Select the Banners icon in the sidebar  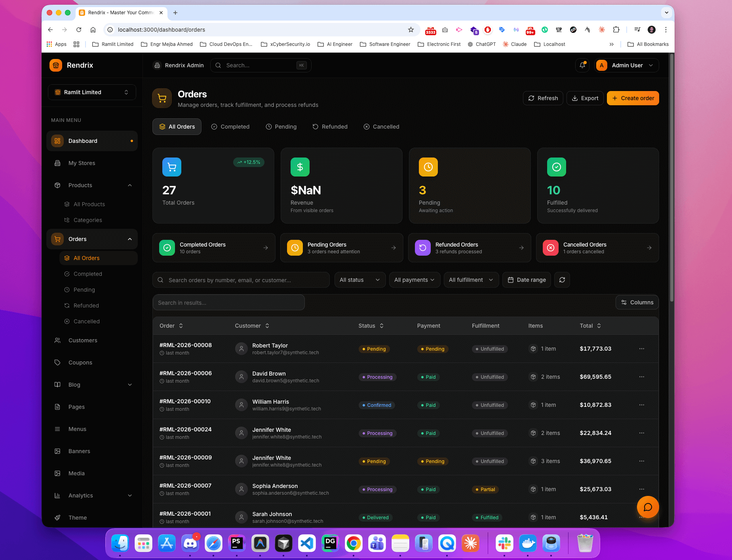(x=57, y=451)
